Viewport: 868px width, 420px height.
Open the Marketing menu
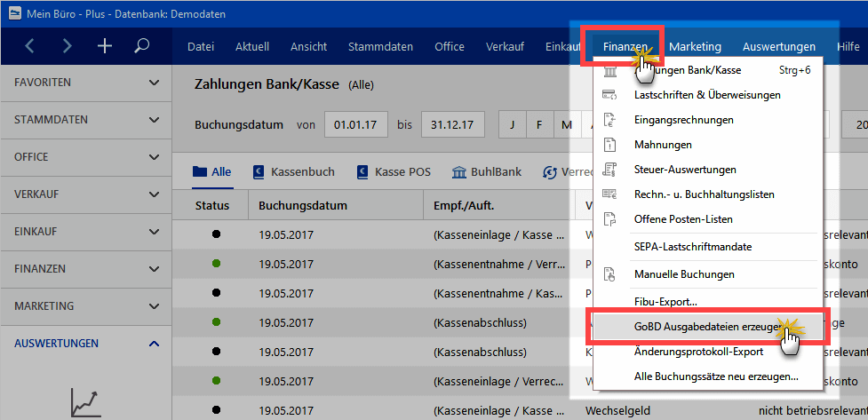pyautogui.click(x=696, y=46)
